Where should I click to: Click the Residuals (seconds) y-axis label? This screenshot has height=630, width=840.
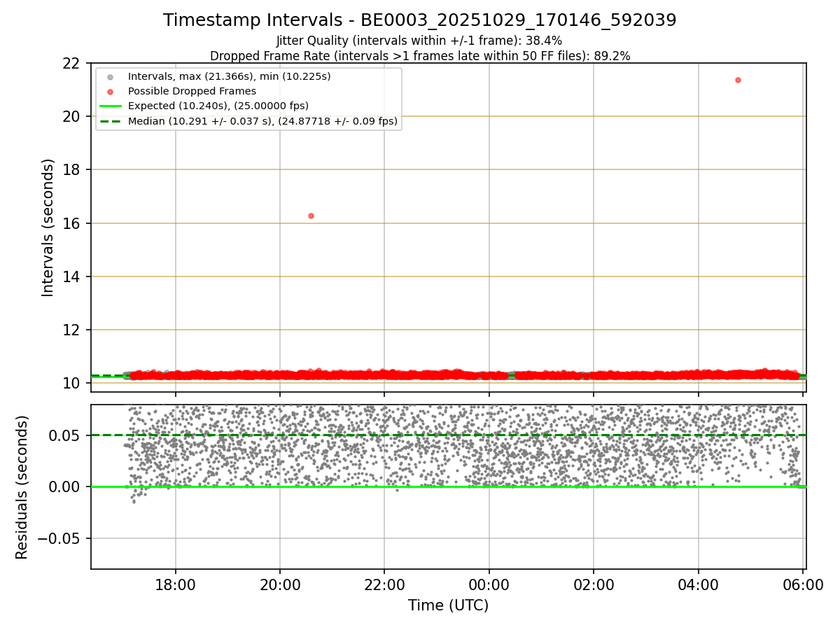point(22,487)
